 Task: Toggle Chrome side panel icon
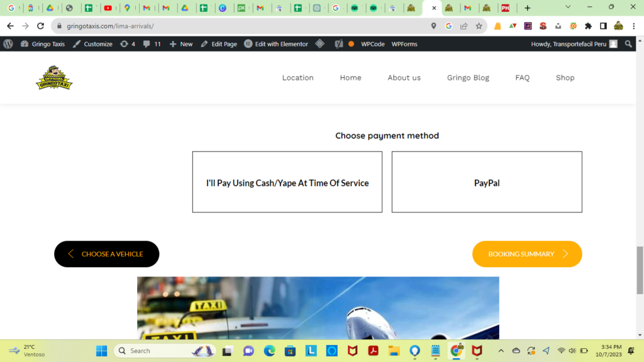point(603,26)
